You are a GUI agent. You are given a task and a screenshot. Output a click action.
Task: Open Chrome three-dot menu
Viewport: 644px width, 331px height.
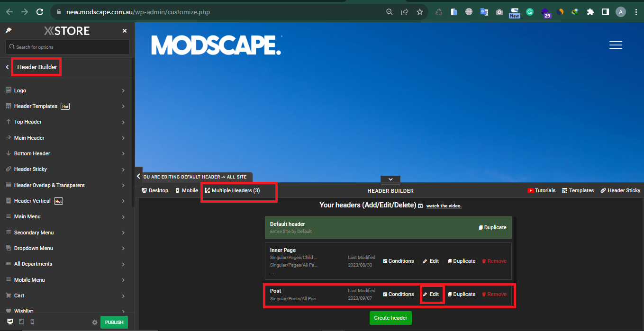[636, 12]
